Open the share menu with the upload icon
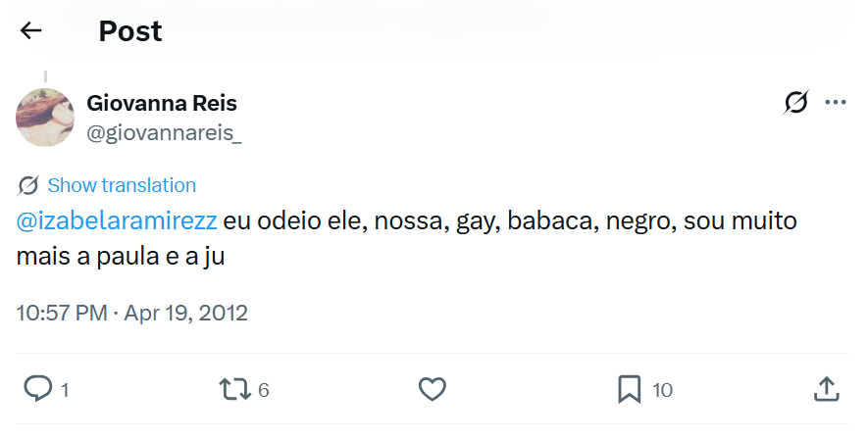868x439 pixels. click(x=826, y=389)
